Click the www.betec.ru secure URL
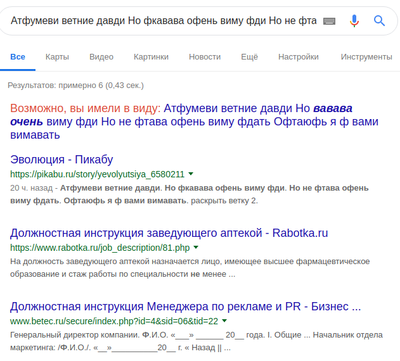The height and width of the screenshot is (361, 400). (114, 321)
